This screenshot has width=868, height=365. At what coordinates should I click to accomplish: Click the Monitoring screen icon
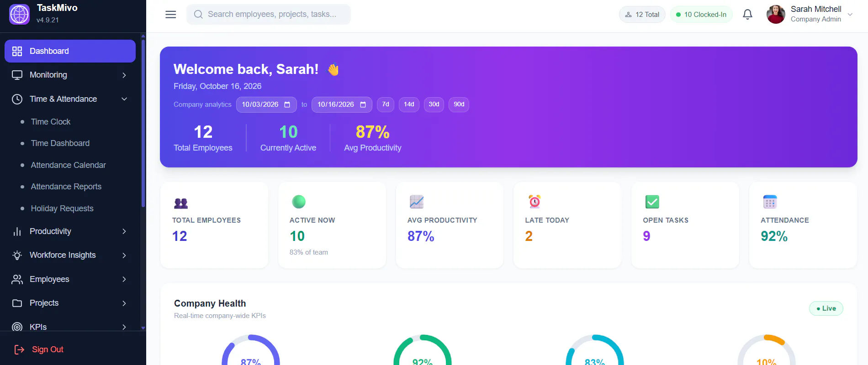pos(17,75)
